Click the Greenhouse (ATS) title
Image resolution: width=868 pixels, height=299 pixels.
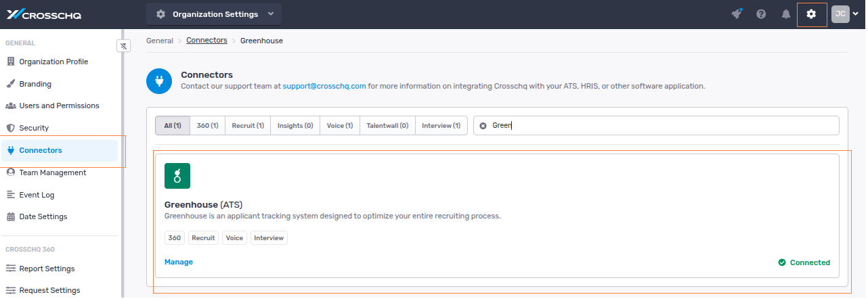tap(203, 204)
